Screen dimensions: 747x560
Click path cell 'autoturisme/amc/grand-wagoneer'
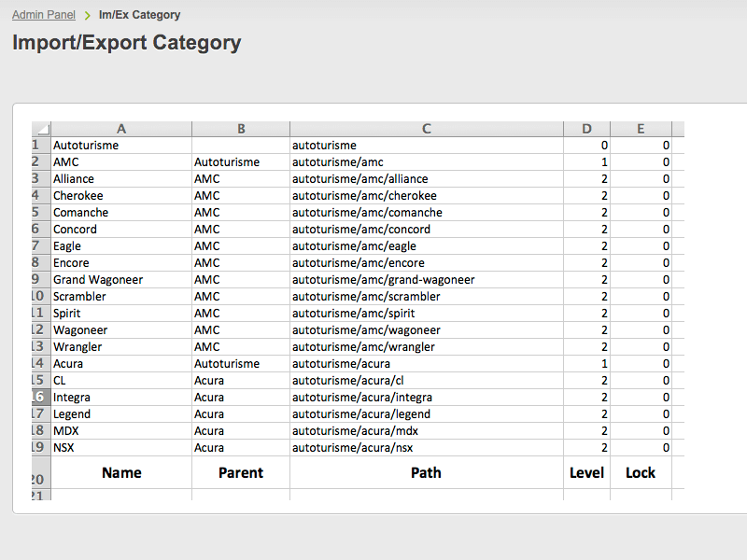(427, 279)
